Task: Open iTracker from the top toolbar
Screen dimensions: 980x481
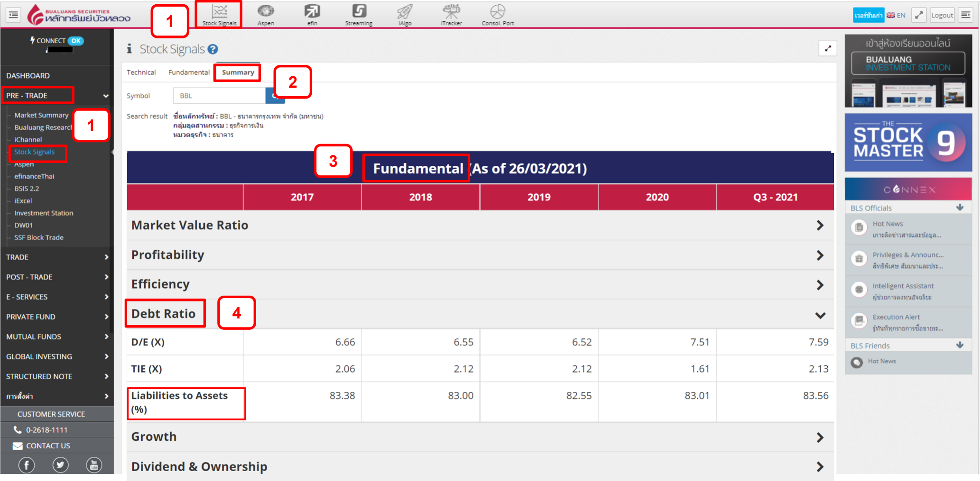Action: [451, 15]
